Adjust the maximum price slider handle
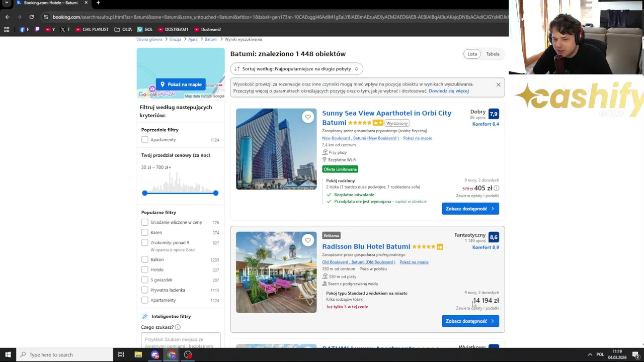Screen dimensions: 644x362 (x=215, y=193)
